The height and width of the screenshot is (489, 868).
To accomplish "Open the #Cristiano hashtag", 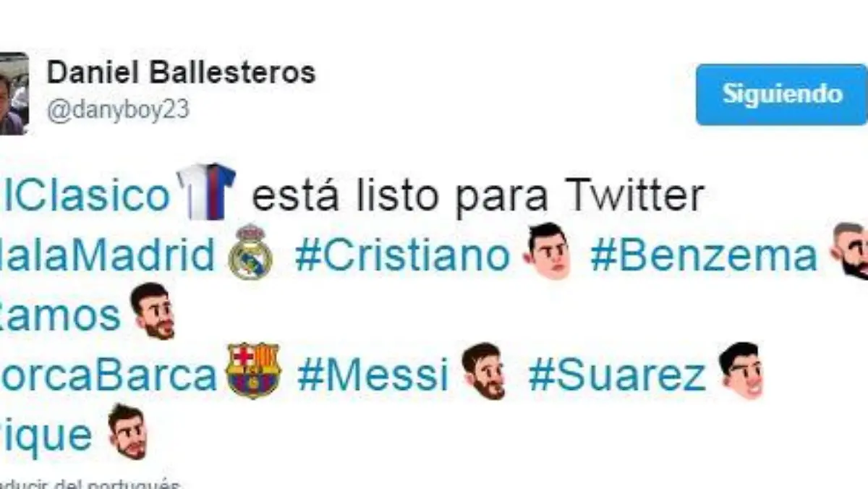I will 403,255.
